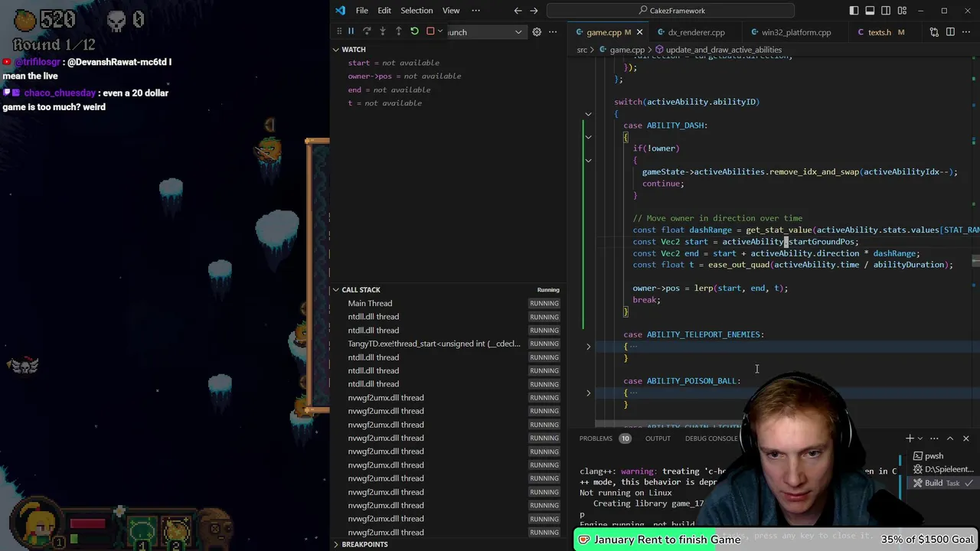Open the dropdown arrow next to the Stop button
Screen dimensions: 980x551
(x=439, y=31)
